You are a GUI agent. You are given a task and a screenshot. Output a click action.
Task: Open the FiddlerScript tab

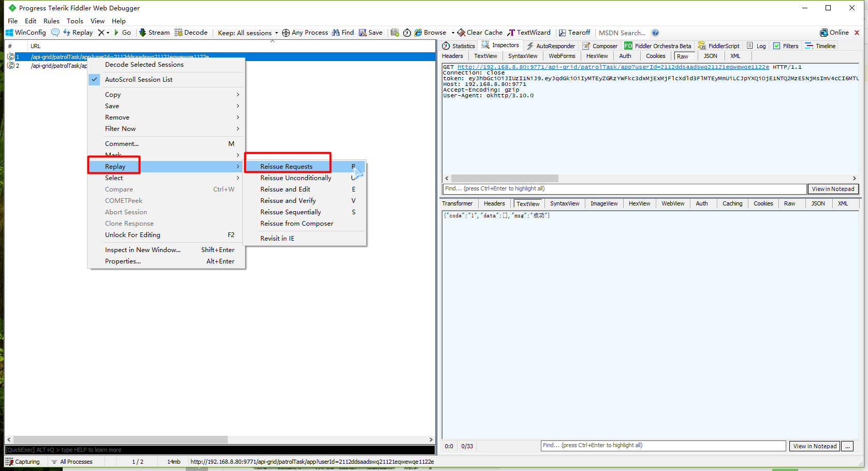coord(719,46)
